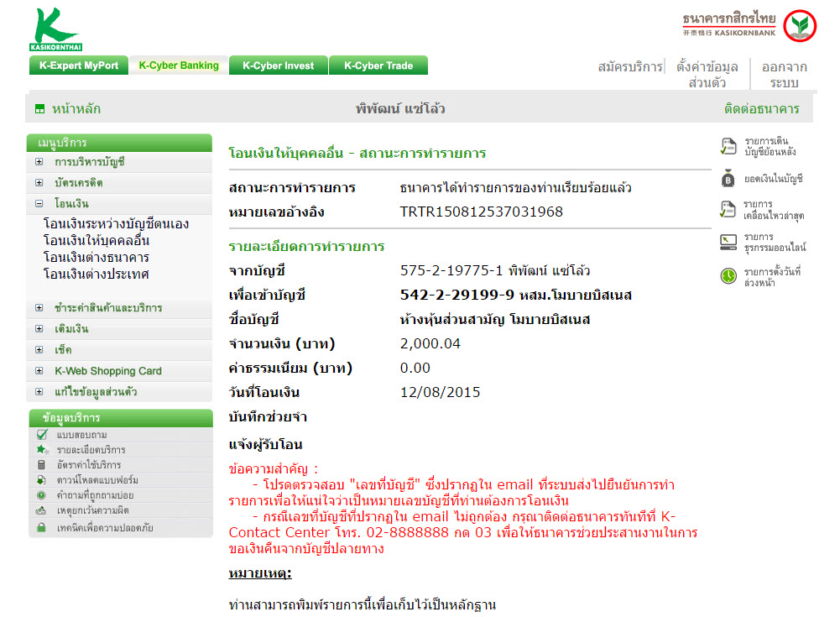Click the ดาวน์โหลดแบบฟอร์ม download icon
The height and width of the screenshot is (617, 840).
pyautogui.click(x=41, y=479)
